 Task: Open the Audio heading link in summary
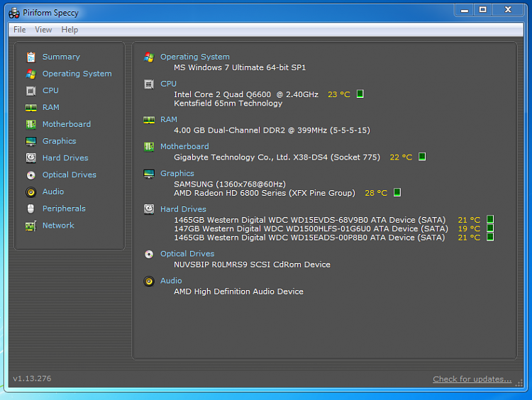click(171, 281)
